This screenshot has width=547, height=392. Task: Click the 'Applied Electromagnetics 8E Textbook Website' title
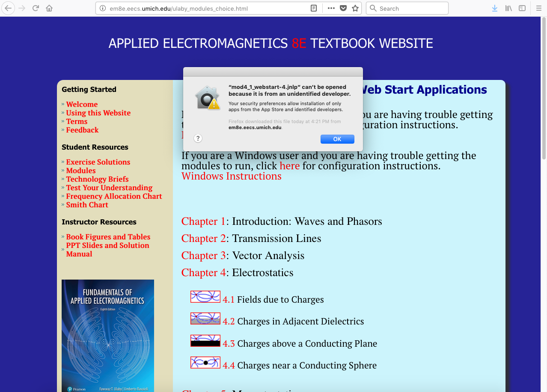pos(271,43)
